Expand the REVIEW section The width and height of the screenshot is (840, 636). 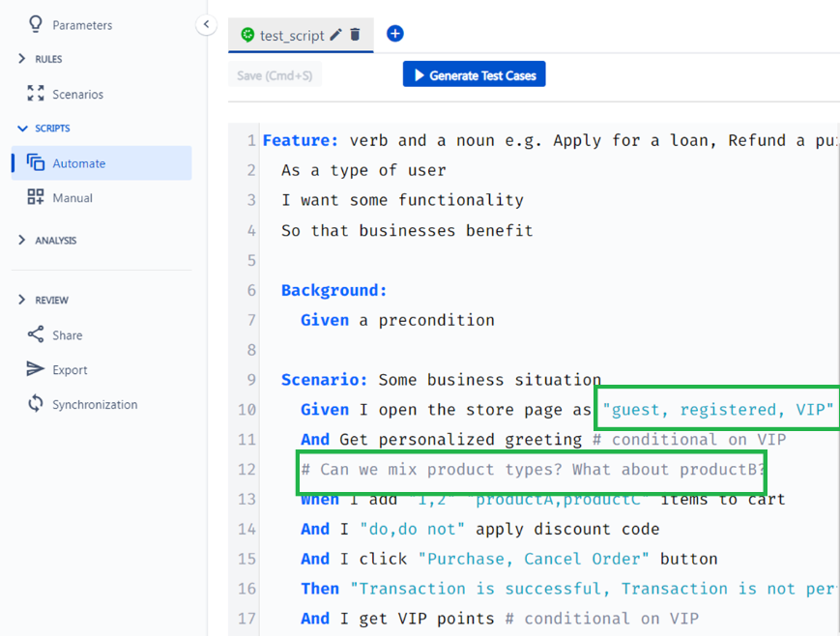pyautogui.click(x=22, y=300)
